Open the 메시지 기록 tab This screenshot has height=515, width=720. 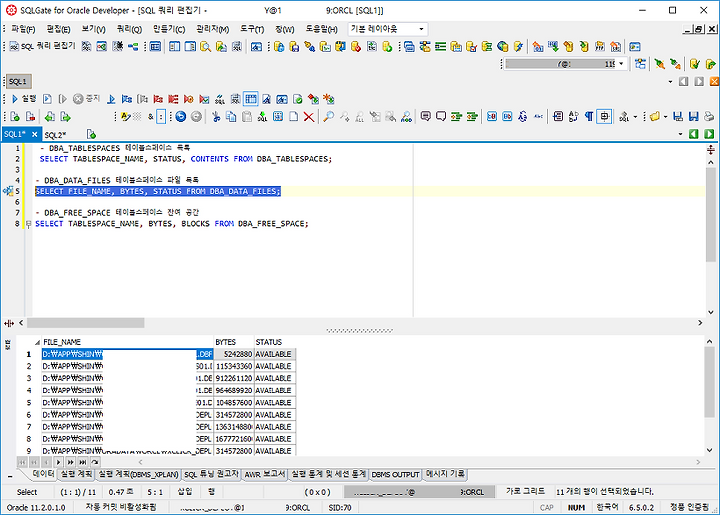tap(445, 474)
